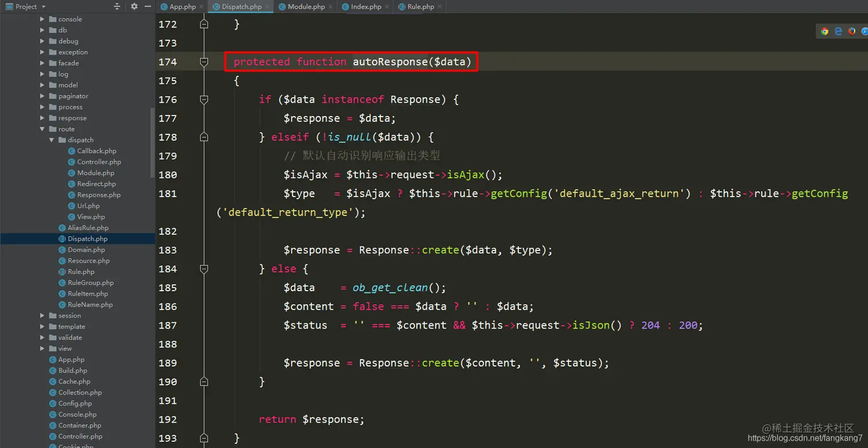This screenshot has height=448, width=868.
Task: Click the Project panel vertical scrollbar
Action: pyautogui.click(x=152, y=142)
